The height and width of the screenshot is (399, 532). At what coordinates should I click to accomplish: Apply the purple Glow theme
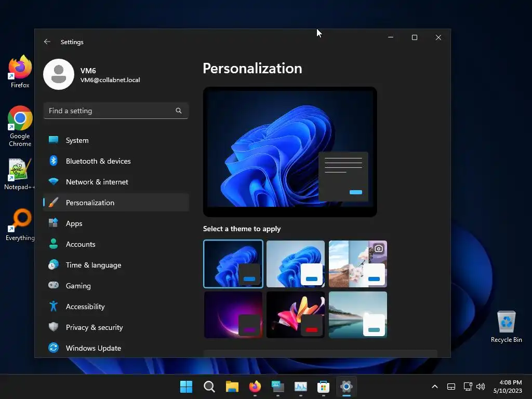[x=233, y=314]
